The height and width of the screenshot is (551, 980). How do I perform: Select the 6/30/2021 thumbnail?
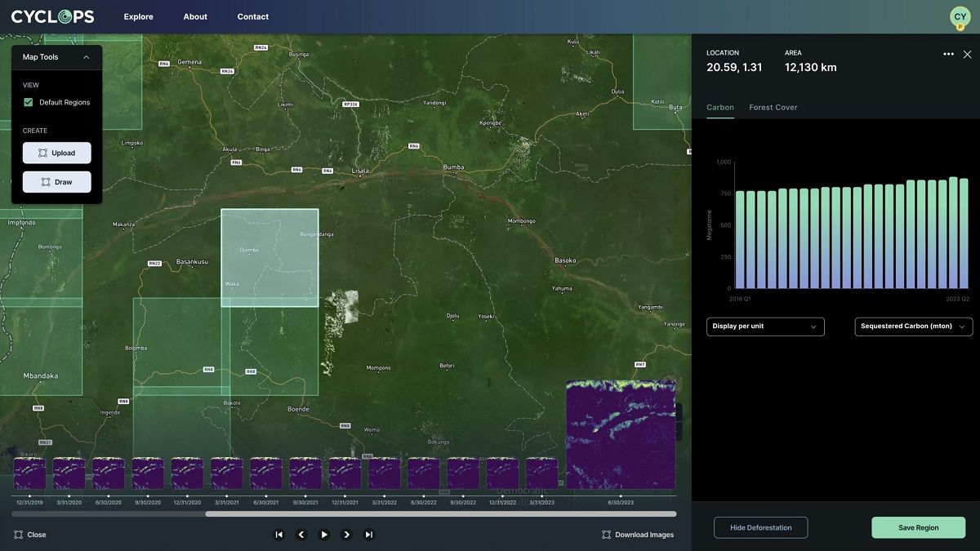266,473
